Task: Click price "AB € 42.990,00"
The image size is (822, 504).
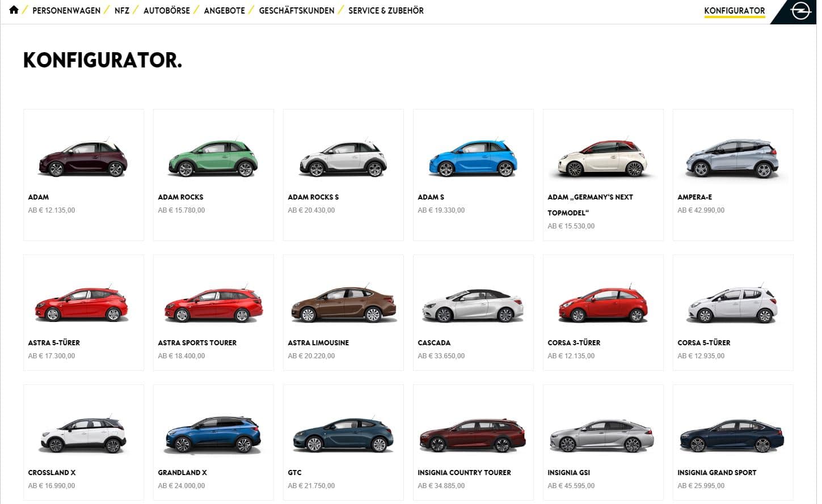Action: [x=701, y=210]
